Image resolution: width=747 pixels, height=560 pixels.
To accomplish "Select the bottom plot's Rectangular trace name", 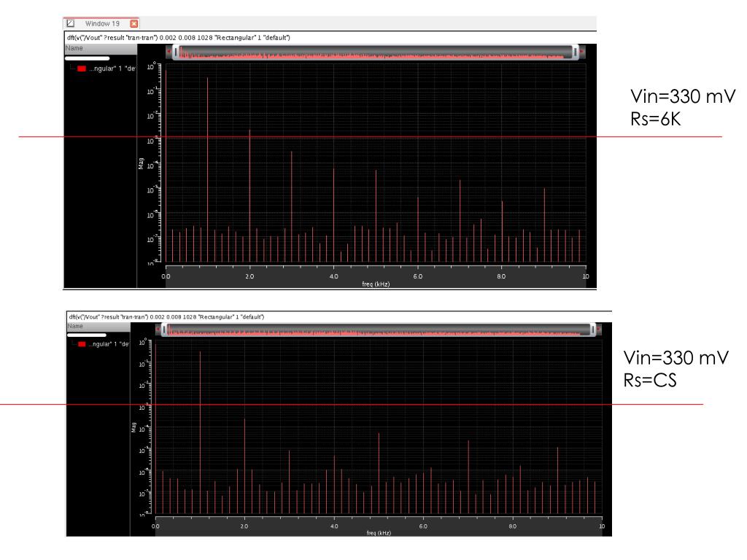I will click(x=108, y=344).
